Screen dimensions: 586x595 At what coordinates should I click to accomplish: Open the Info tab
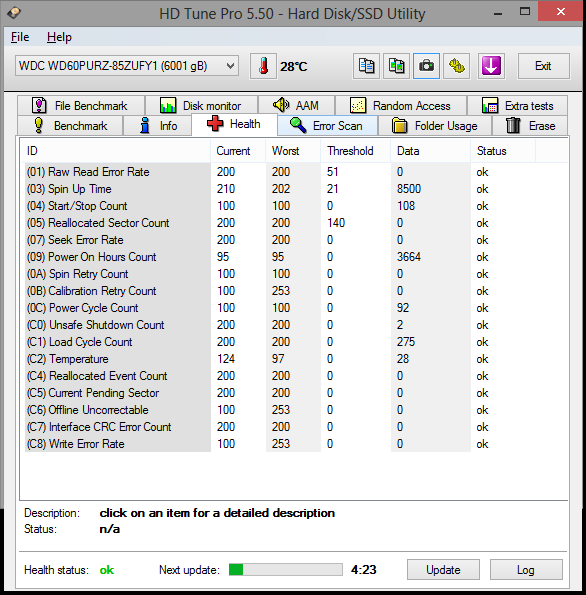tap(158, 126)
